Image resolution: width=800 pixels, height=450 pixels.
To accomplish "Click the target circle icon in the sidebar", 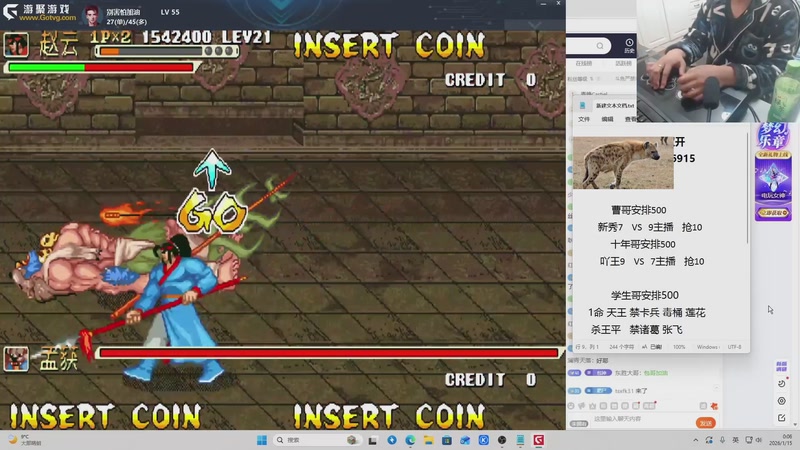I will pos(781,401).
